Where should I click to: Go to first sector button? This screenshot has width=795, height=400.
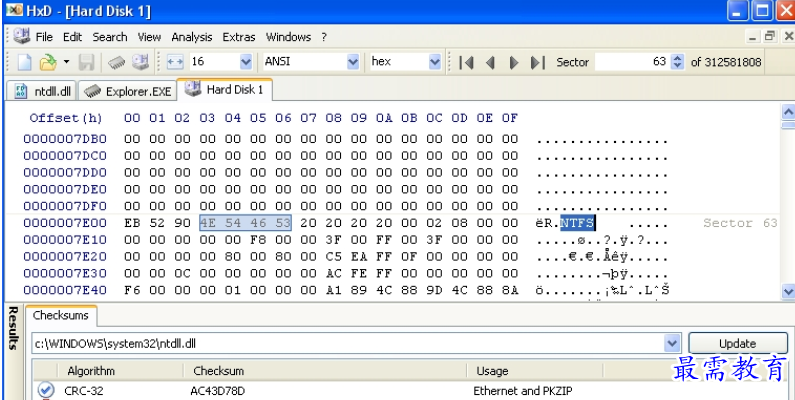pos(466,62)
